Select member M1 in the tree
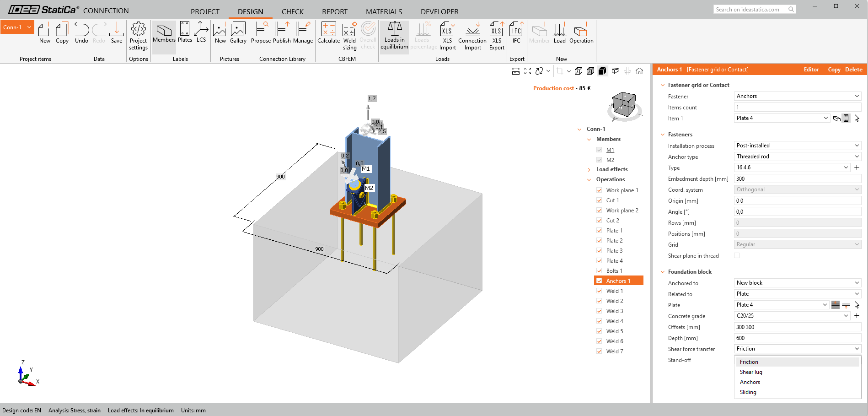Image resolution: width=868 pixels, height=416 pixels. click(610, 150)
